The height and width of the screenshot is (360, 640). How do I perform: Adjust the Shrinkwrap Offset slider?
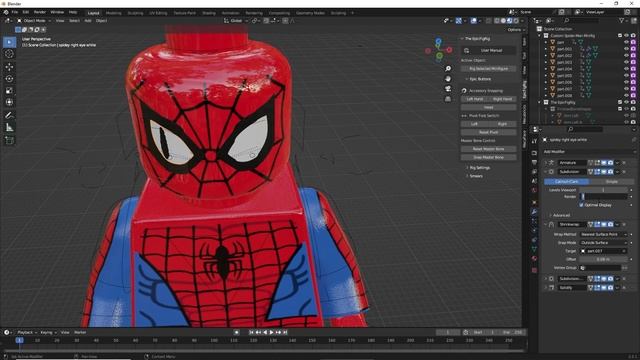click(603, 259)
